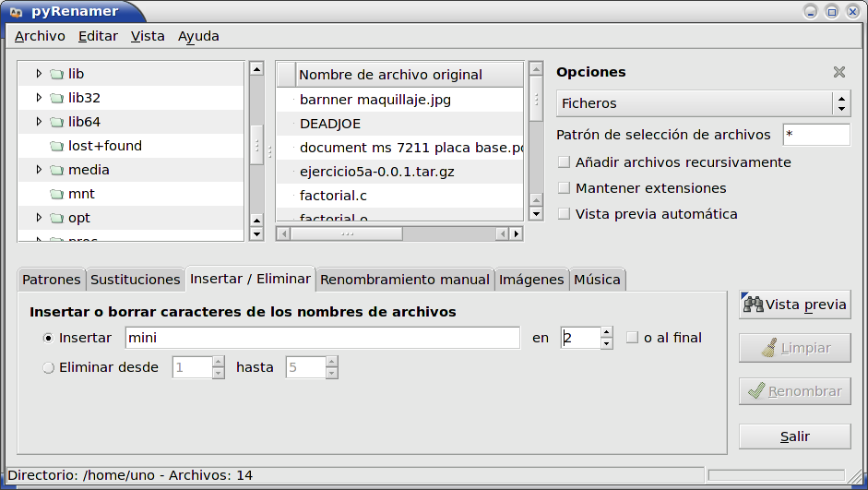
Task: Enable Añadir archivos recursivamente
Action: pos(564,162)
